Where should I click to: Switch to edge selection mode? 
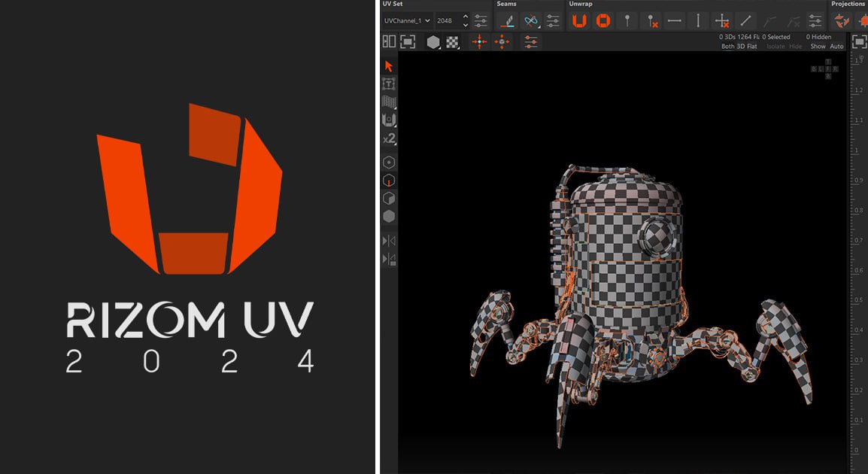[x=389, y=181]
